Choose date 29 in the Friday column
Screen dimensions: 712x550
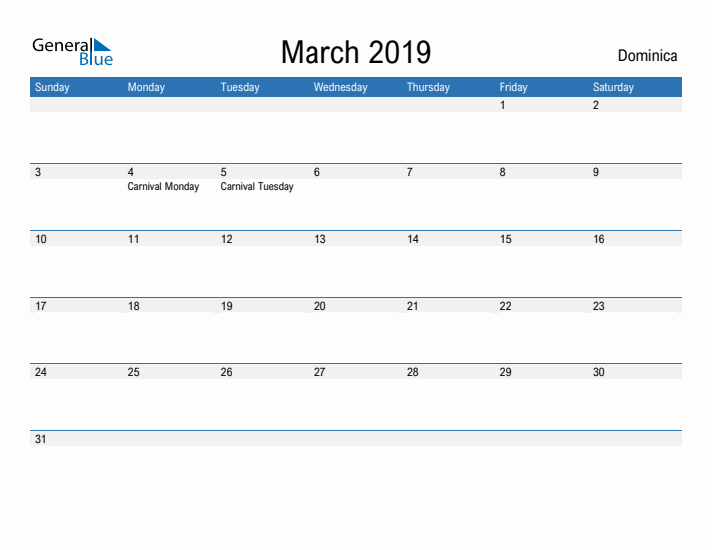tap(505, 372)
